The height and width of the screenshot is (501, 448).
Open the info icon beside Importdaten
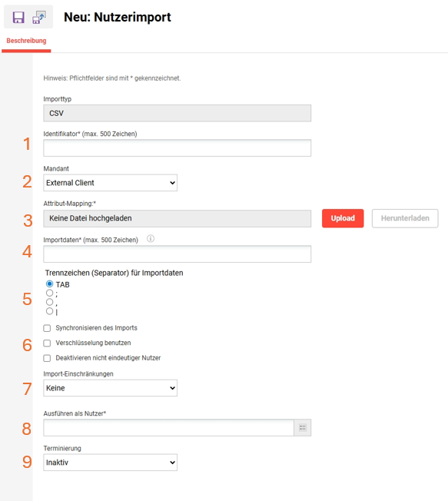151,238
